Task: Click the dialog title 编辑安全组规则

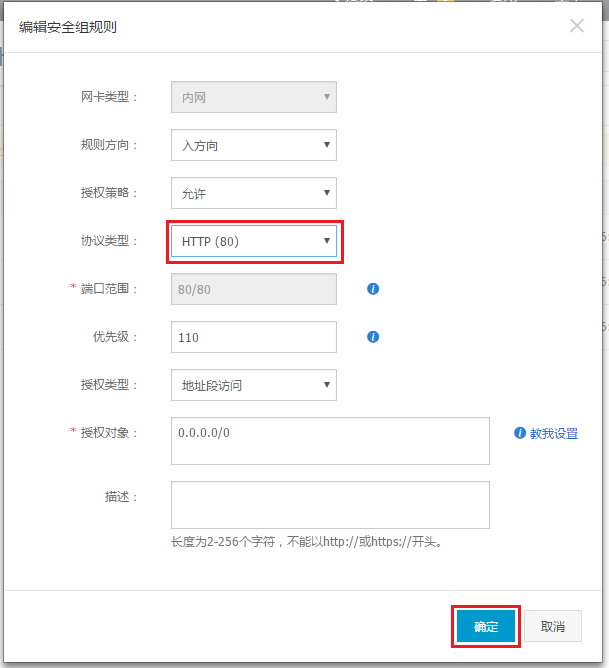Action: point(68,27)
